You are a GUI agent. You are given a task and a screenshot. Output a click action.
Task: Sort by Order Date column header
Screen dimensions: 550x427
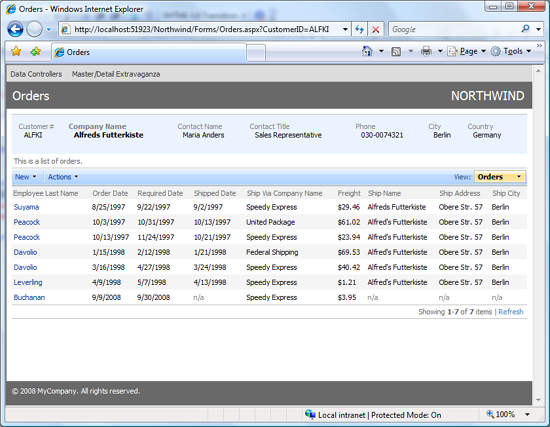110,193
